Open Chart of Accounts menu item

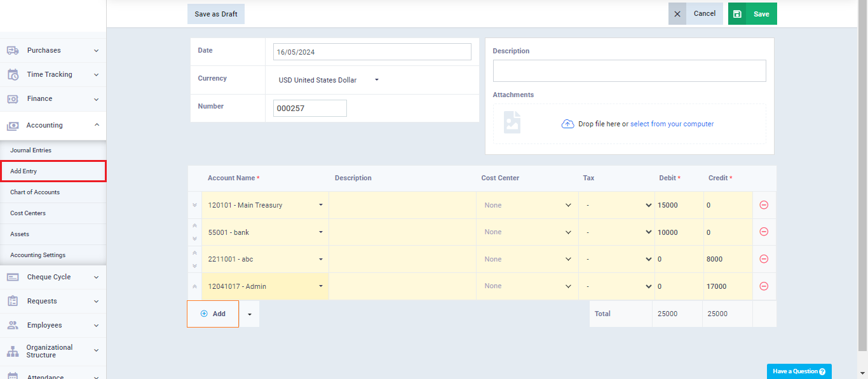click(35, 192)
